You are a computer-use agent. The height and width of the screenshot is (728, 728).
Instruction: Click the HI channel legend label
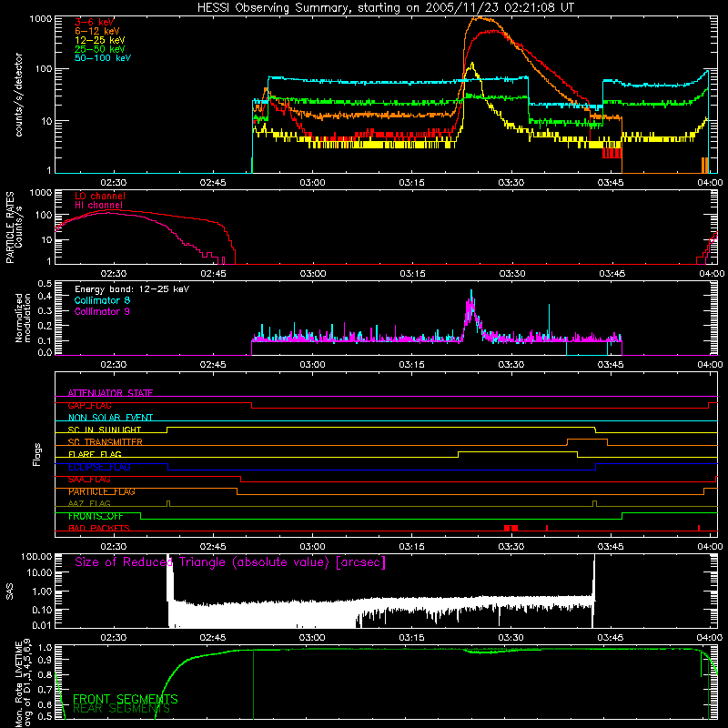[99, 206]
